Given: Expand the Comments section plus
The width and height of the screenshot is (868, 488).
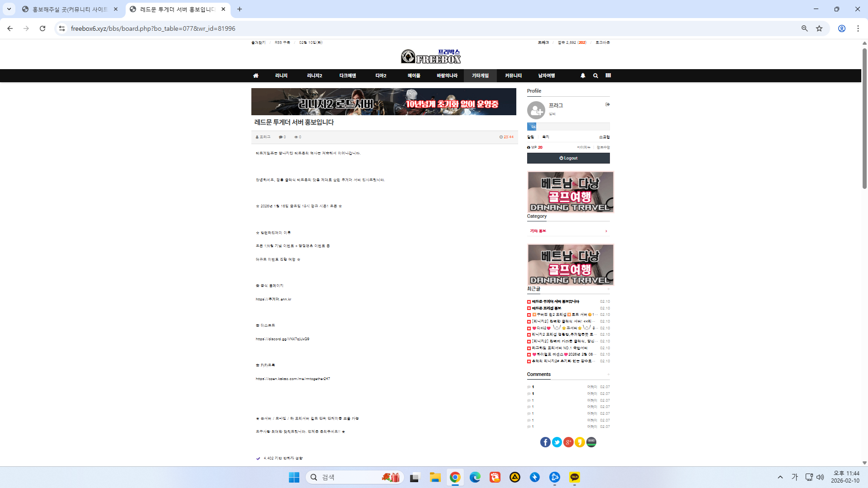Looking at the screenshot, I should pyautogui.click(x=609, y=375).
